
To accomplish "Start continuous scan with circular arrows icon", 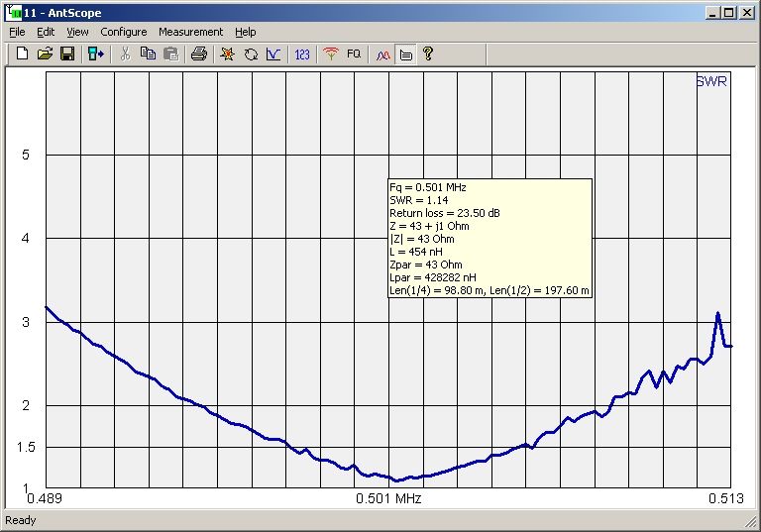I will point(251,53).
